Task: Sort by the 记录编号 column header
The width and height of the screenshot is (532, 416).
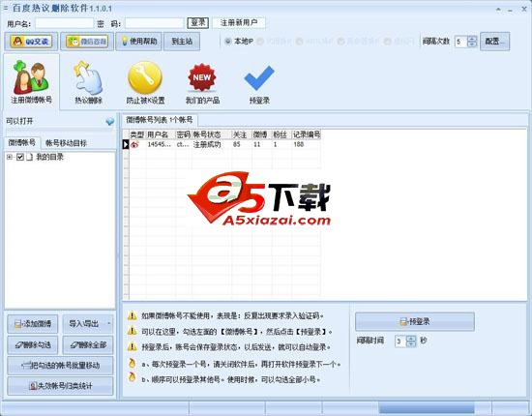Action: [x=306, y=134]
